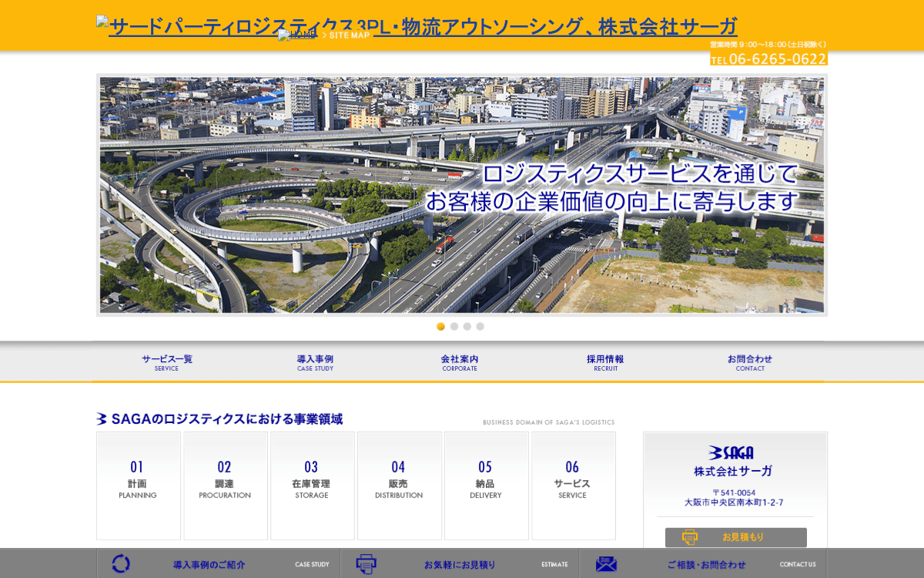This screenshot has height=578, width=924.
Task: Click the TEL 06-6265-0622 phone number
Action: [768, 59]
